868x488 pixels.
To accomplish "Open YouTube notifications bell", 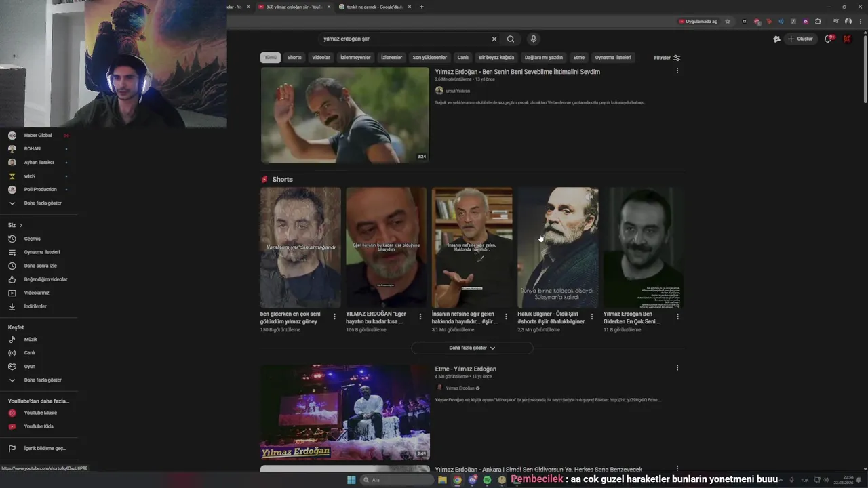I will coord(827,39).
